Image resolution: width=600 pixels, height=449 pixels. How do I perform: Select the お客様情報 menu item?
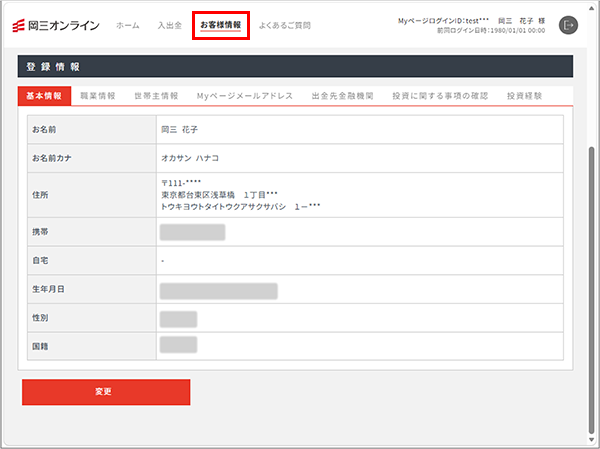tap(221, 25)
